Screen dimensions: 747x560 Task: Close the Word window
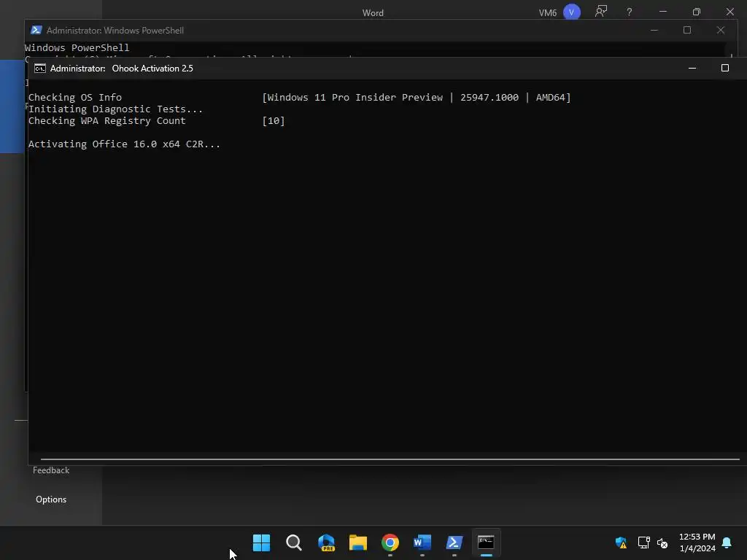[729, 12]
